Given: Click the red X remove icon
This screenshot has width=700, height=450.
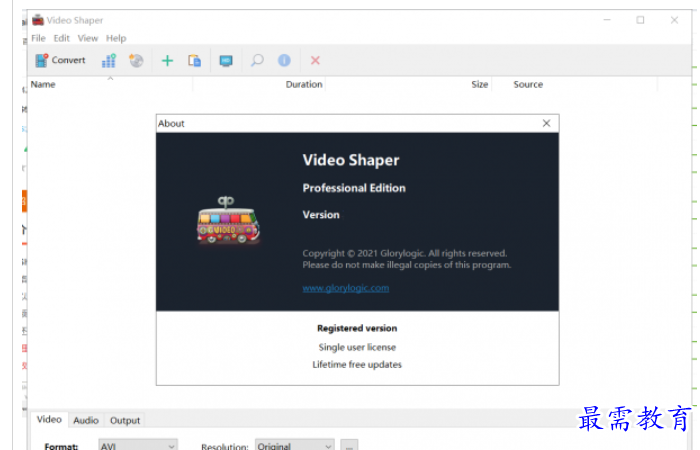Looking at the screenshot, I should click(315, 60).
